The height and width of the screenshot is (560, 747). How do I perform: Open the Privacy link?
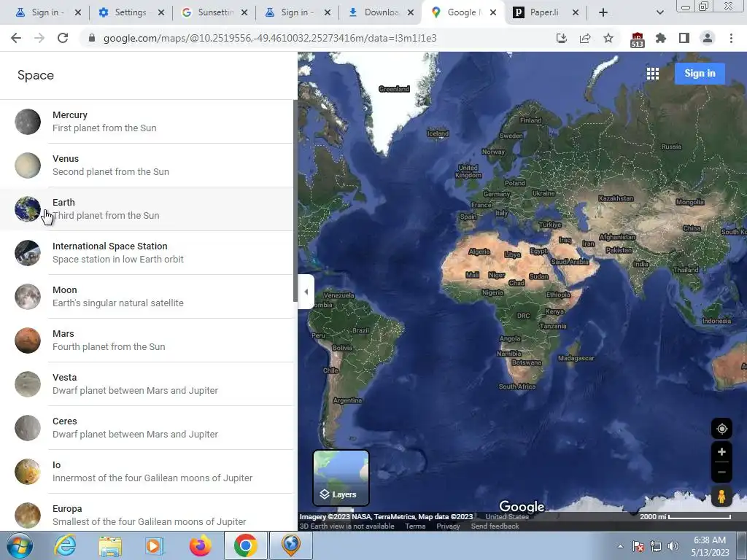pyautogui.click(x=448, y=526)
